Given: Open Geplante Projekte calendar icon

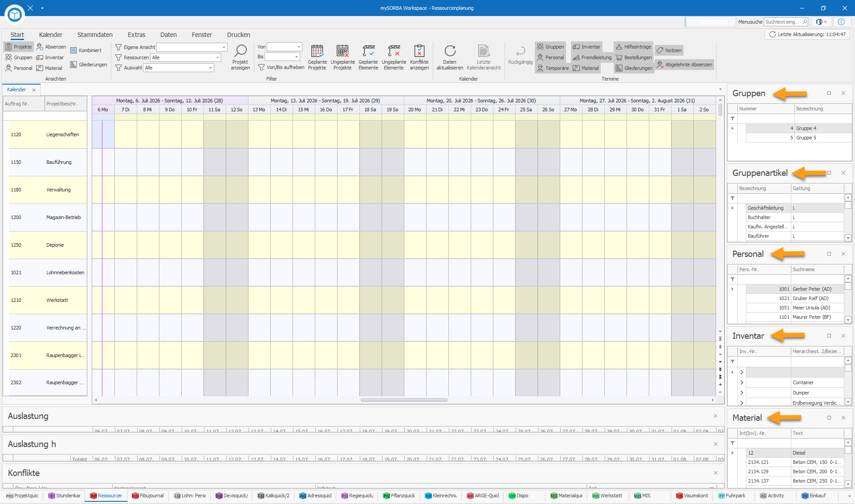Looking at the screenshot, I should (317, 51).
